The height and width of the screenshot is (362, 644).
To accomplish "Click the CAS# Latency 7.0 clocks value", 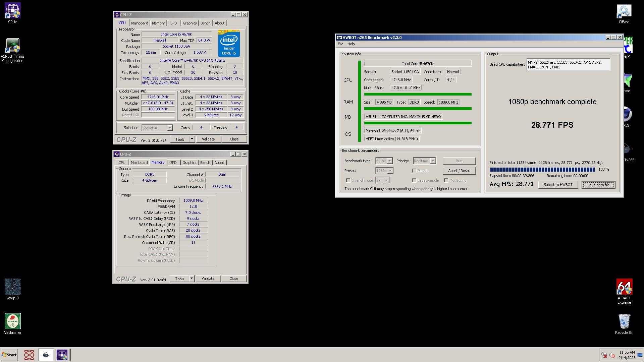I will (193, 213).
